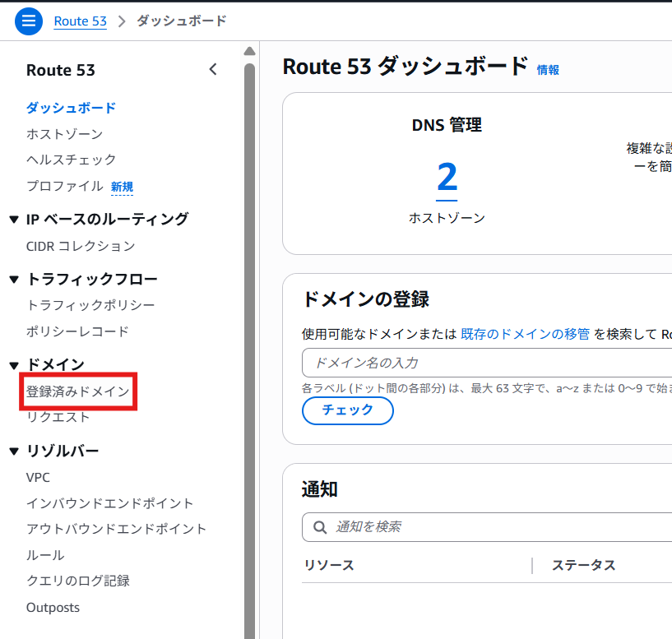Open VPC under リゾルバー

point(38,478)
